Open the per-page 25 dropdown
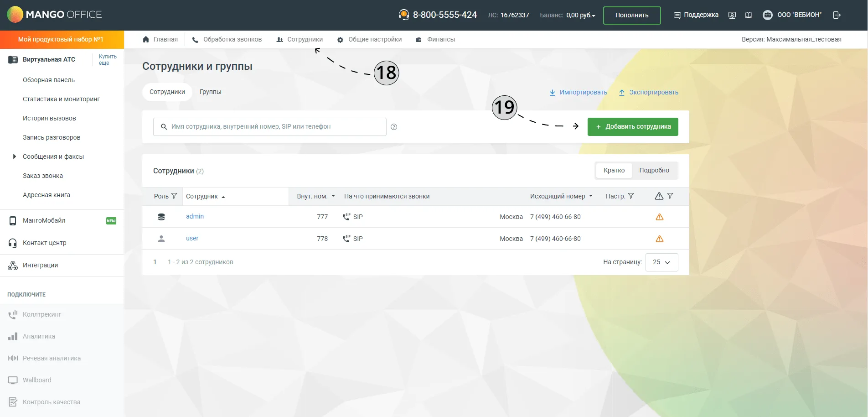This screenshot has height=417, width=868. 661,262
